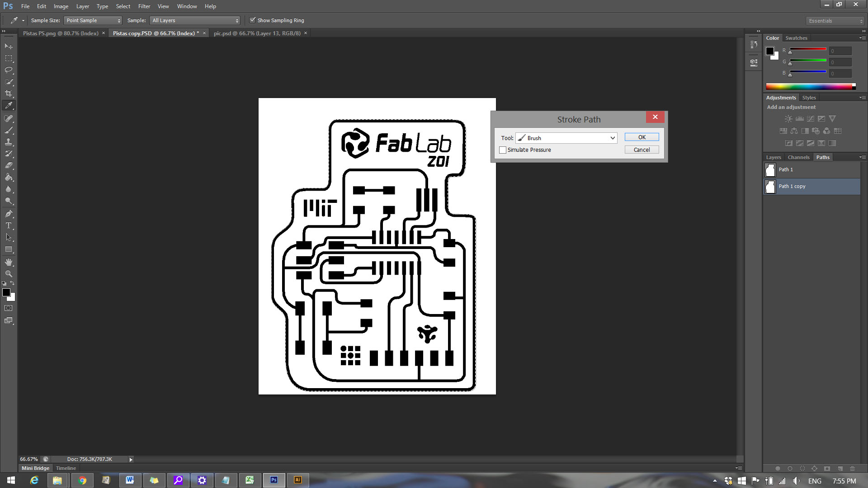Change the screen mode

point(9,320)
